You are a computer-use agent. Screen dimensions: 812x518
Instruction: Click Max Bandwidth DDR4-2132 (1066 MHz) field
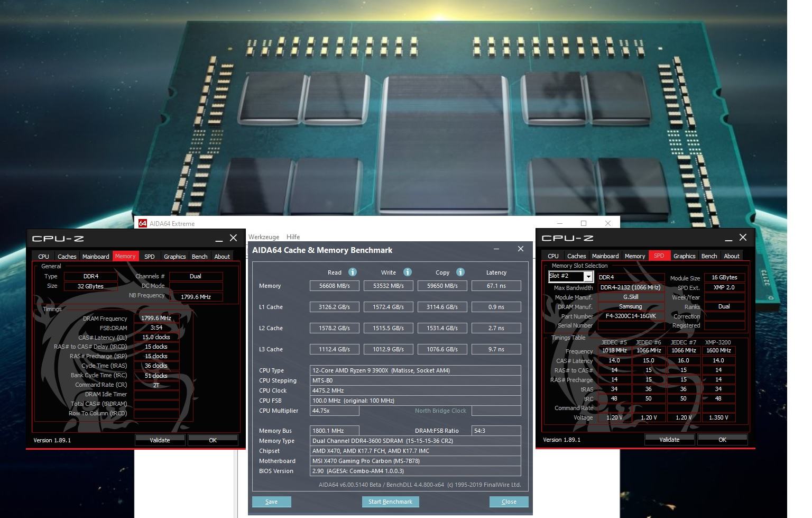click(x=631, y=288)
